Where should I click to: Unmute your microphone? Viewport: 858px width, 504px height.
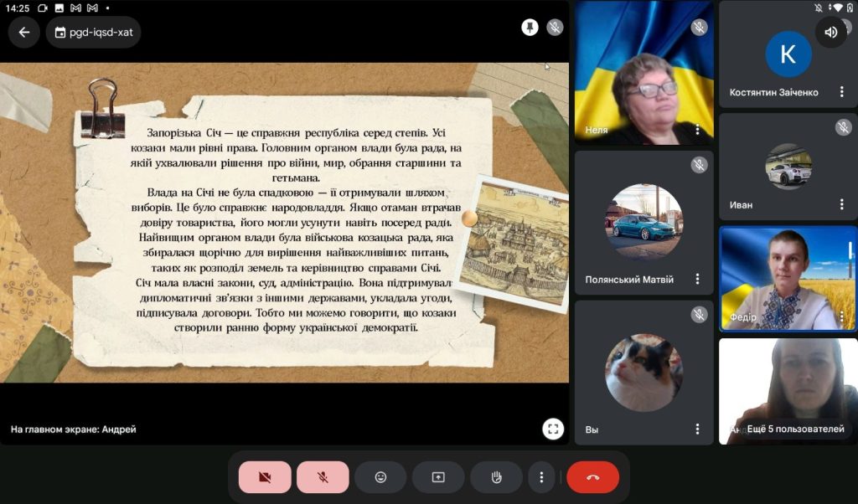[323, 477]
